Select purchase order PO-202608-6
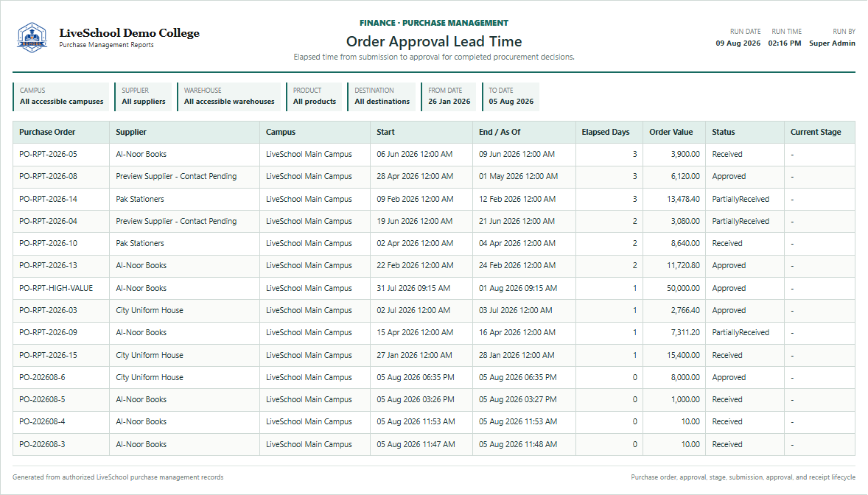This screenshot has height=495, width=868. (x=42, y=377)
